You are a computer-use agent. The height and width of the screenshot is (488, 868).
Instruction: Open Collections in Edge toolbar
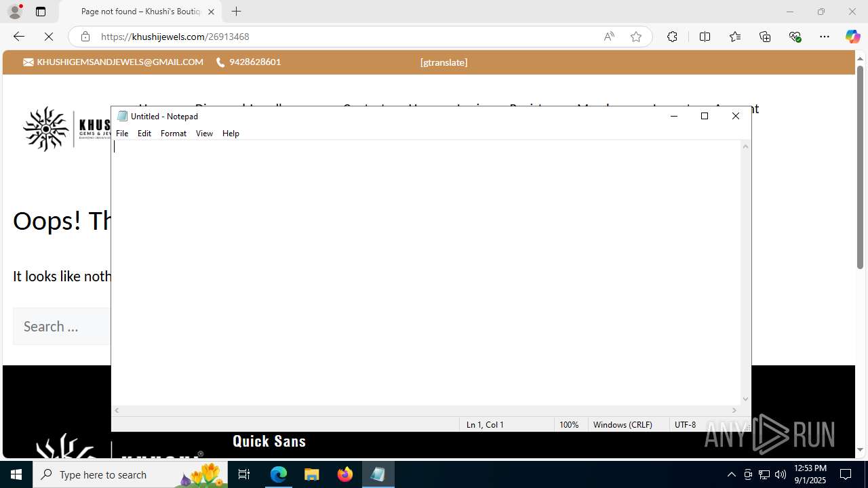click(765, 37)
